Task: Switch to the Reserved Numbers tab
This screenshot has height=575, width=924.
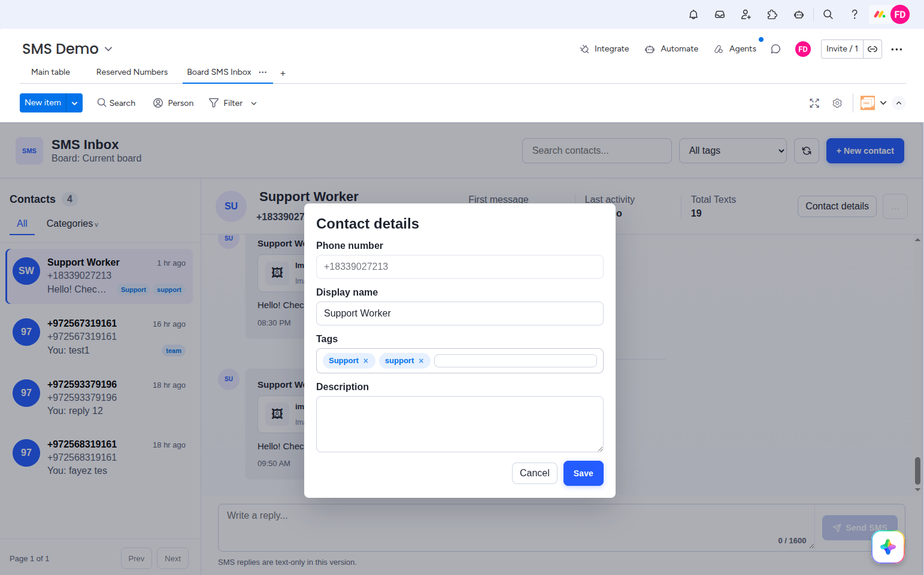Action: (132, 72)
